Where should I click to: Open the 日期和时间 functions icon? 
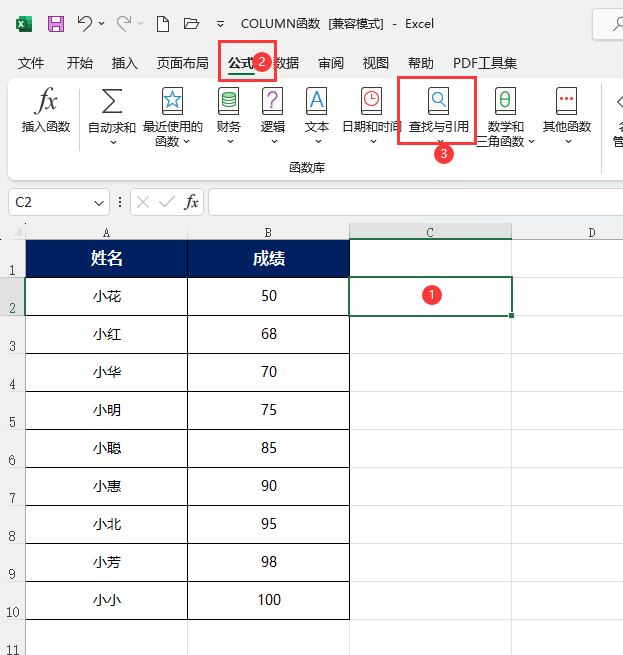coord(371,101)
